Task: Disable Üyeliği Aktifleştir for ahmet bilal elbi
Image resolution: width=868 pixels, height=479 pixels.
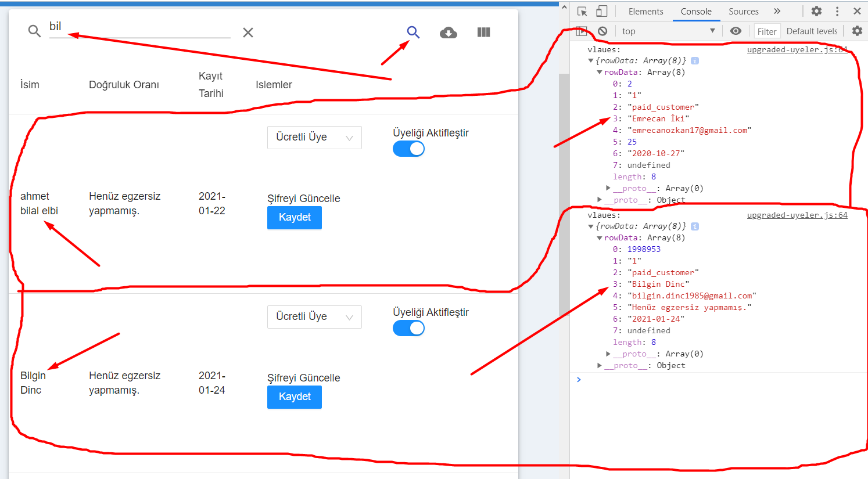Action: pos(408,149)
